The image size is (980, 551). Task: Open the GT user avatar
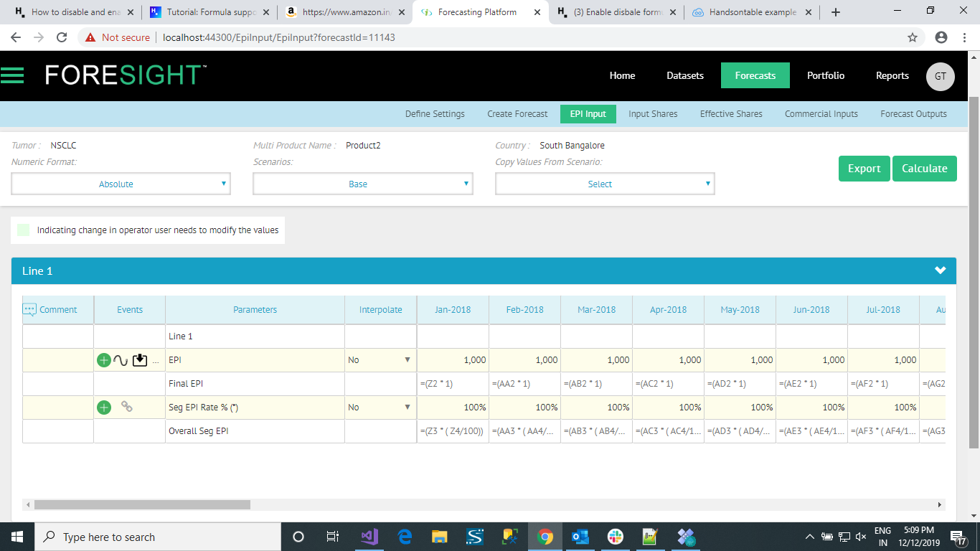click(940, 76)
